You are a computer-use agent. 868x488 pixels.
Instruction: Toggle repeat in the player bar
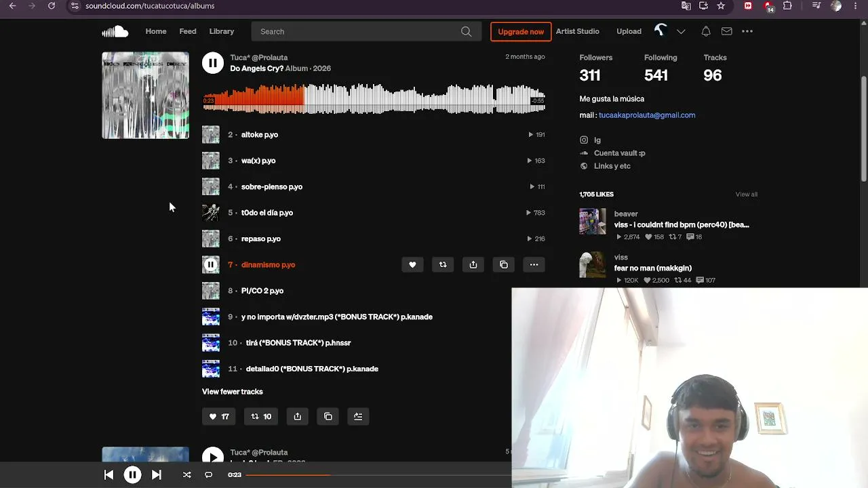tap(208, 475)
